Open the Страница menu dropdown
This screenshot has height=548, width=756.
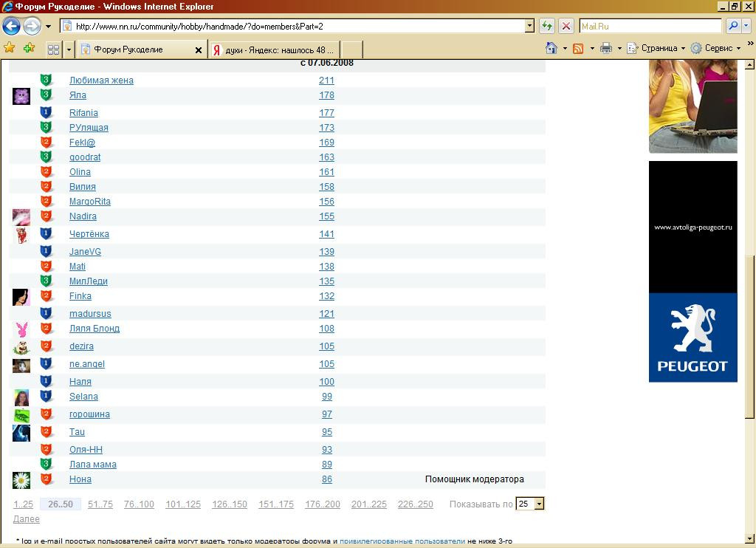pyautogui.click(x=657, y=49)
